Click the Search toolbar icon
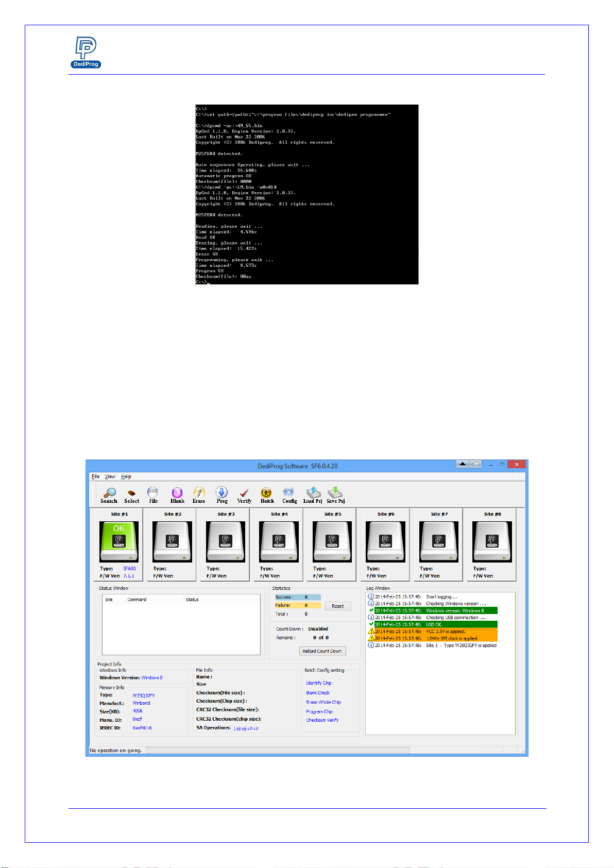 coord(109,495)
